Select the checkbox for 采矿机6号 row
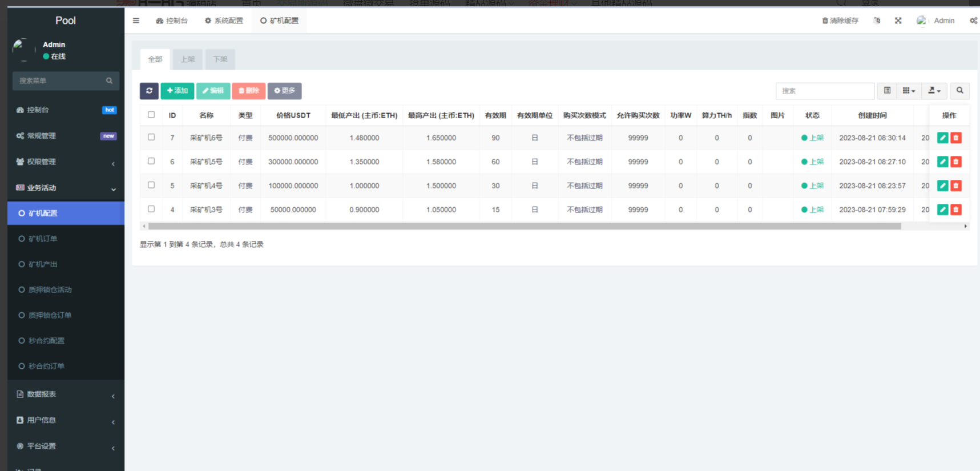The height and width of the screenshot is (471, 980). (151, 138)
